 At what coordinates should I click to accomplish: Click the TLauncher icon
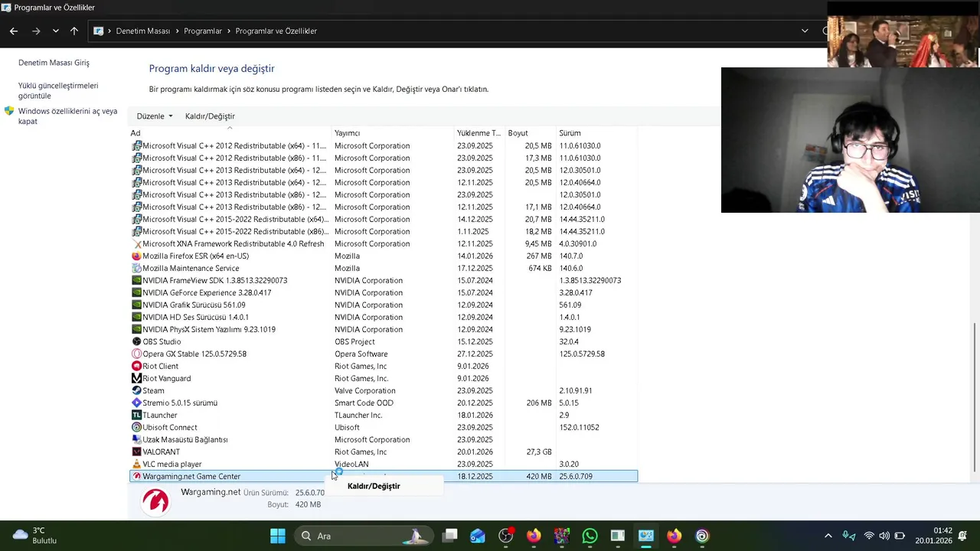(137, 415)
